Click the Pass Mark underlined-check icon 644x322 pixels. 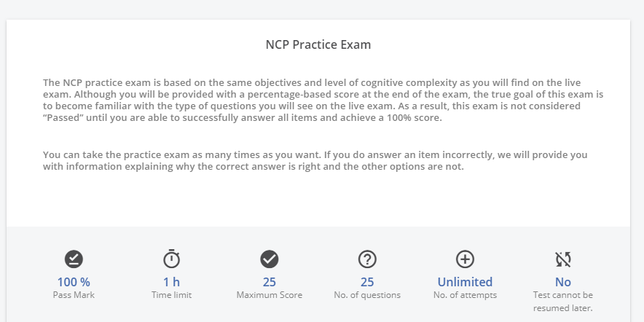[x=74, y=259]
